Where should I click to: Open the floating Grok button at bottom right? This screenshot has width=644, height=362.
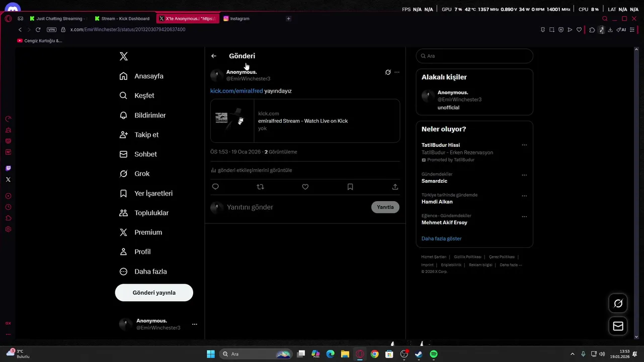click(x=618, y=303)
